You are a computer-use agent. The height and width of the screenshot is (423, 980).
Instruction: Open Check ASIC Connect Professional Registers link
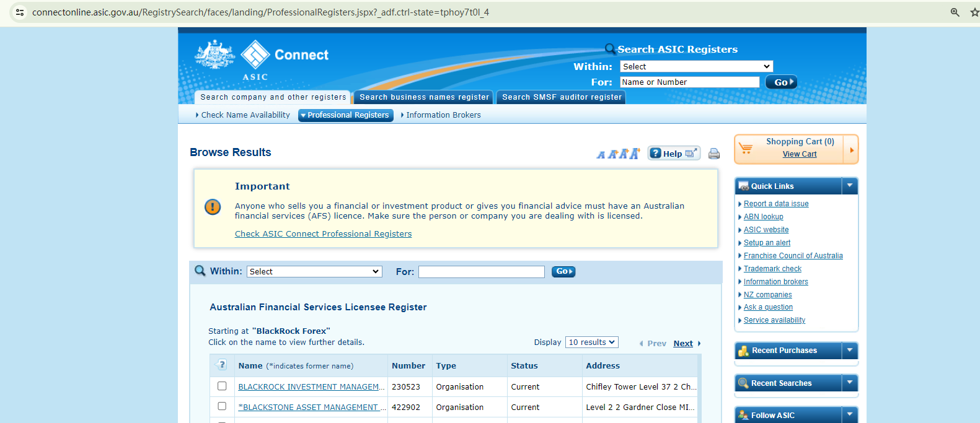(323, 233)
